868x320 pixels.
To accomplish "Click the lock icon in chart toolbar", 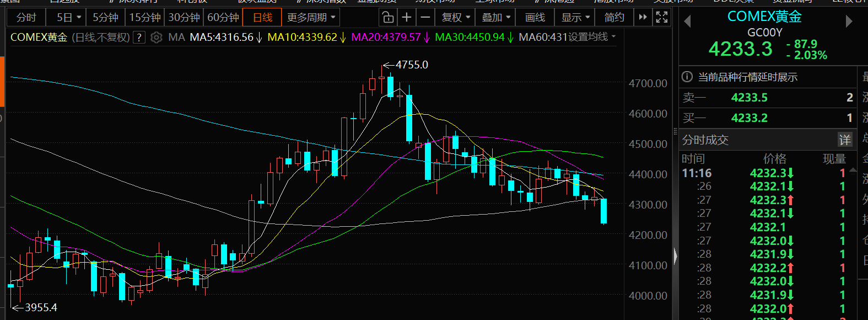I will 388,18.
